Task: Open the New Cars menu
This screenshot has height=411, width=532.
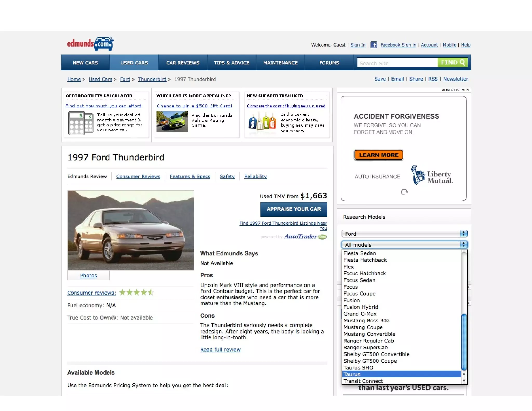Action: (85, 63)
